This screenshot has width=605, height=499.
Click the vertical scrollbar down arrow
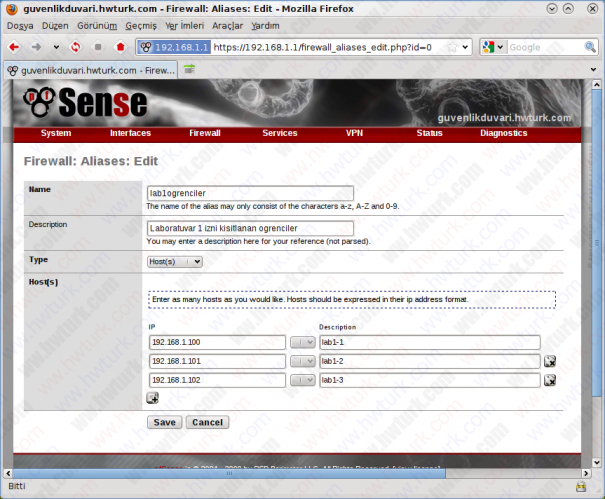pyautogui.click(x=597, y=462)
